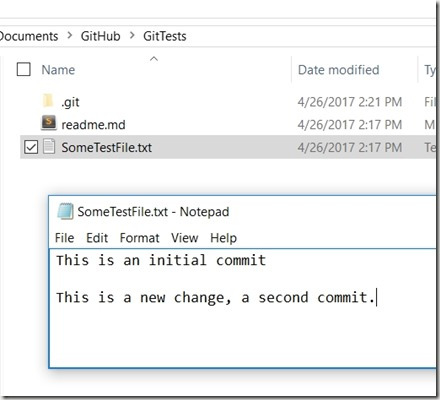Open the View menu in Notepad

point(185,238)
